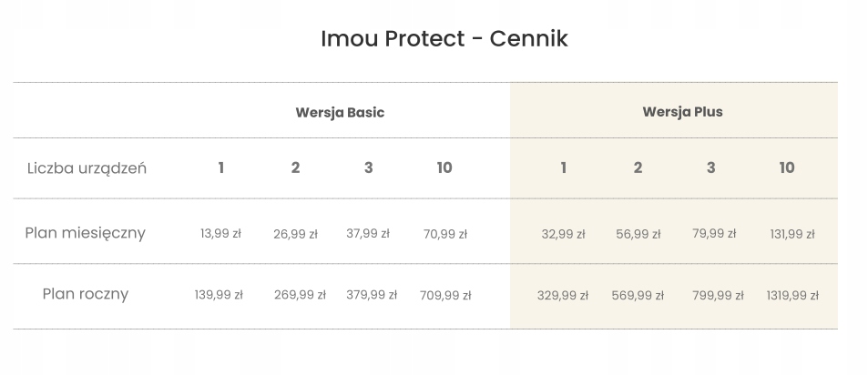The width and height of the screenshot is (868, 375).
Task: Choose the 13,99 zł monthly Basic price
Action: 220,234
